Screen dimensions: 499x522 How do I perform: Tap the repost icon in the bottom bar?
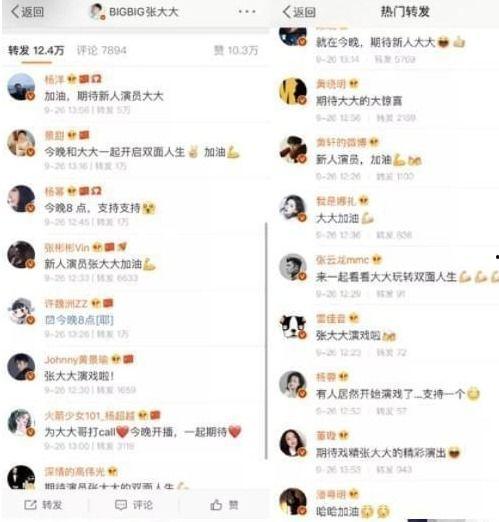[30, 505]
